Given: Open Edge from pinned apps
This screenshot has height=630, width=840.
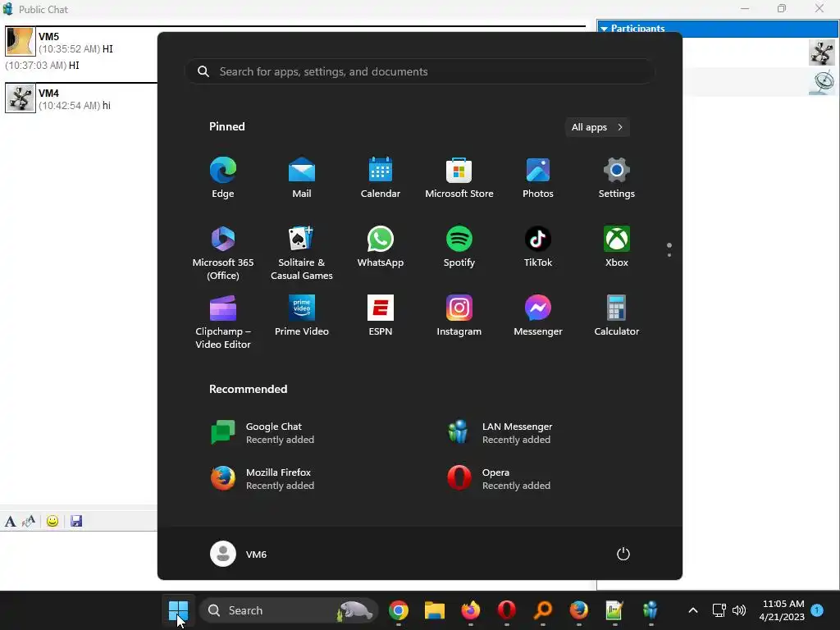Looking at the screenshot, I should (223, 177).
